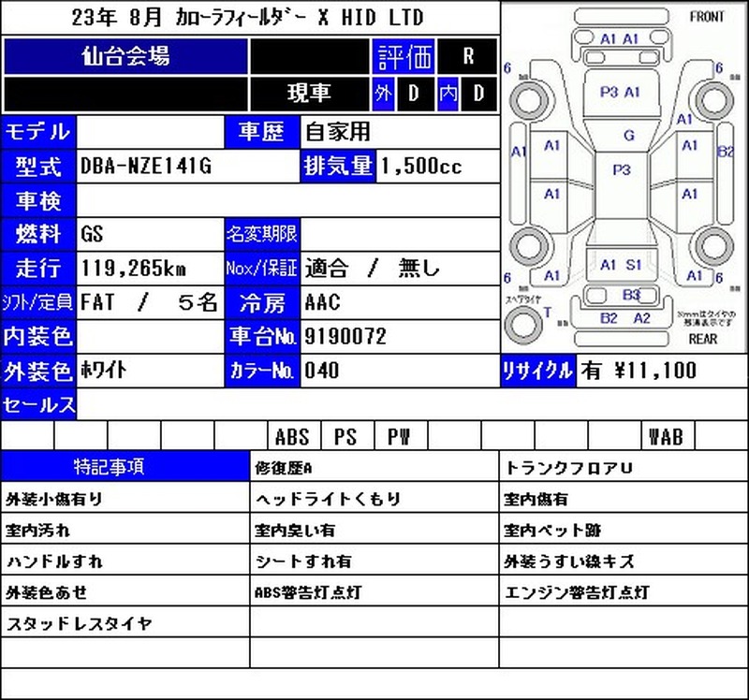The height and width of the screenshot is (700, 749).
Task: Click the 仙台会場 venue header
Action: tap(125, 56)
